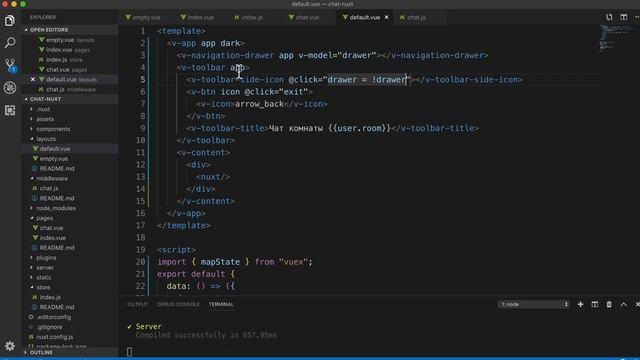
Task: Expand the OUTLINE section
Action: point(70,352)
